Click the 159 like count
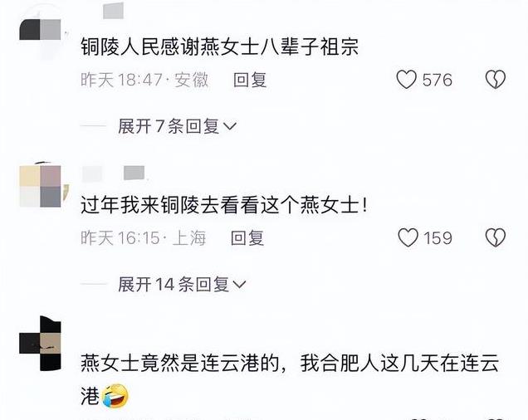 (x=438, y=238)
